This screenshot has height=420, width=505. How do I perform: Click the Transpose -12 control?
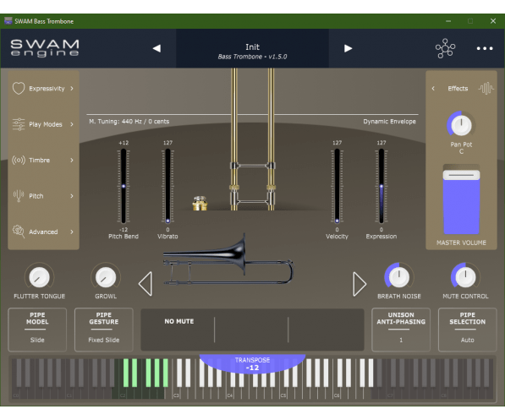(x=252, y=363)
